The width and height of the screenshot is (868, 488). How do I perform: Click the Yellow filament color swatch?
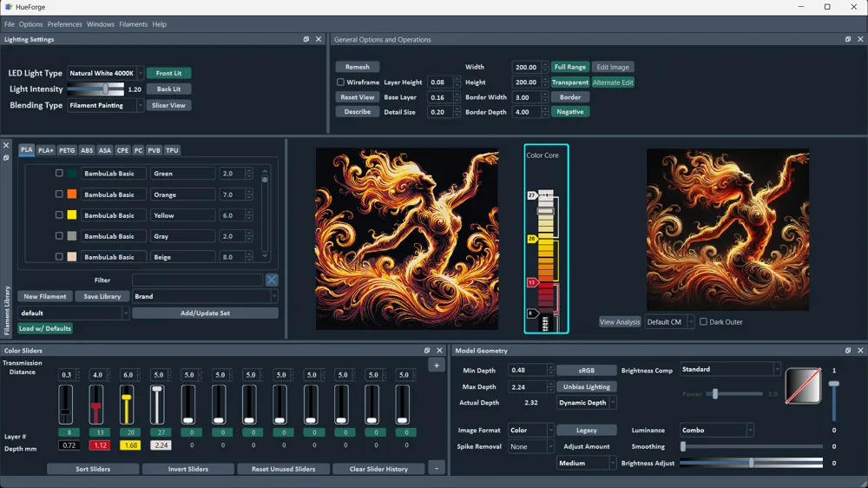(72, 215)
